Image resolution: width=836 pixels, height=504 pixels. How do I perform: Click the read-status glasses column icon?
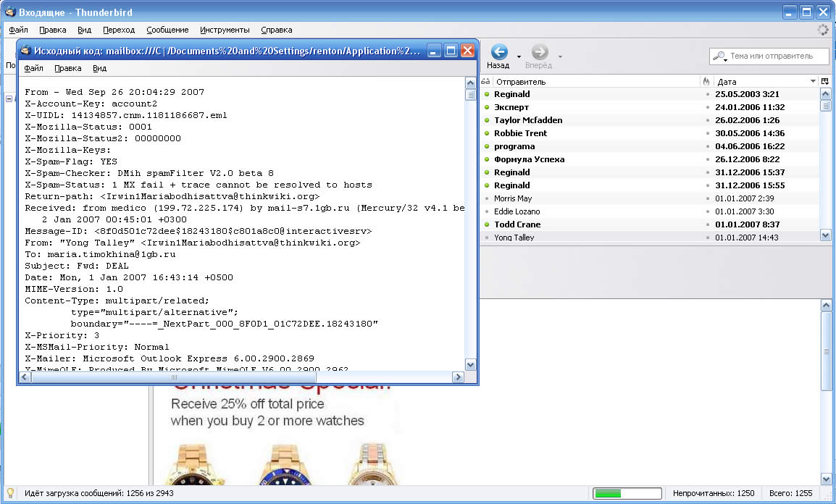485,82
